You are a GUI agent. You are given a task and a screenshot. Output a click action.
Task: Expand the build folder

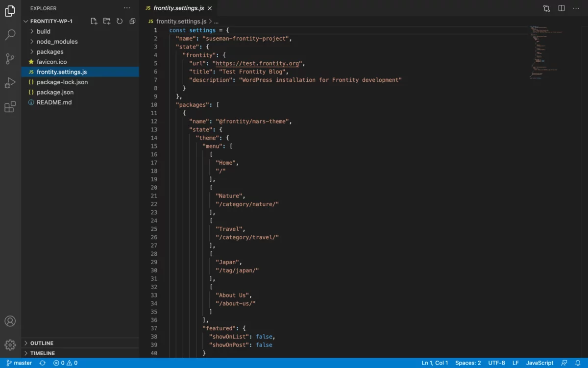(44, 31)
